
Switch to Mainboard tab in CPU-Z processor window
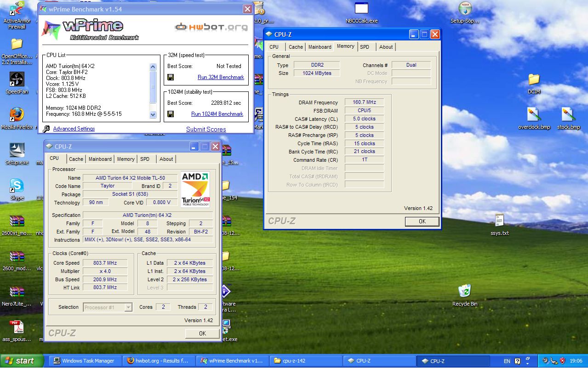point(100,159)
